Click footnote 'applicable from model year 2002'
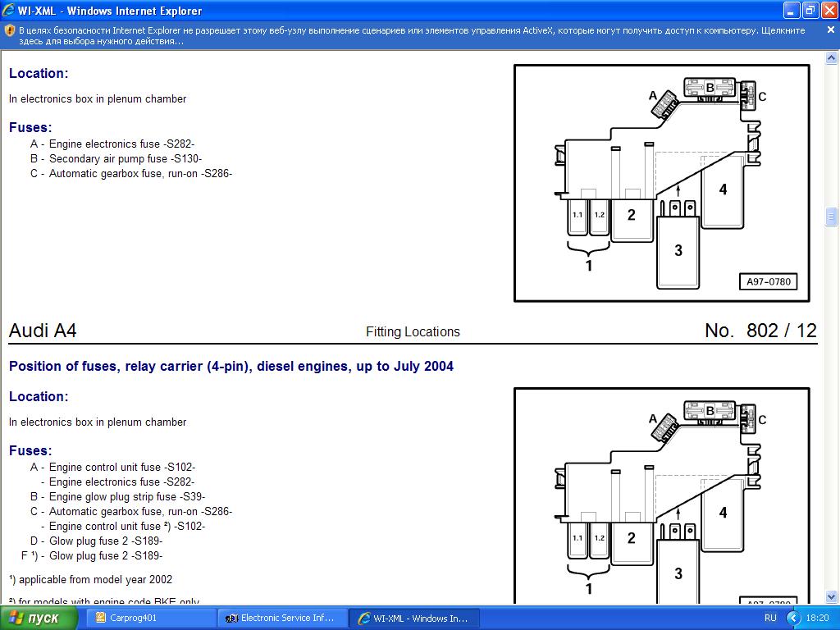The image size is (840, 630). (x=95, y=580)
